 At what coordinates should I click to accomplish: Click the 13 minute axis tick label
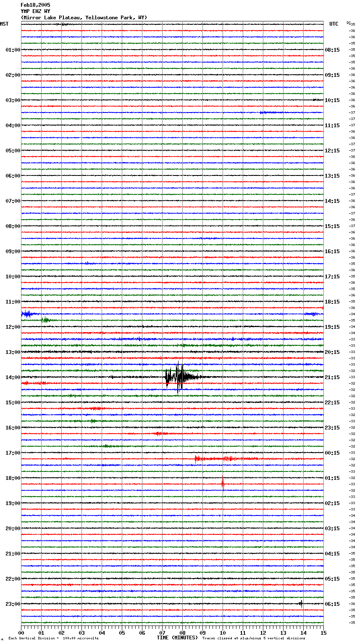pos(283,632)
